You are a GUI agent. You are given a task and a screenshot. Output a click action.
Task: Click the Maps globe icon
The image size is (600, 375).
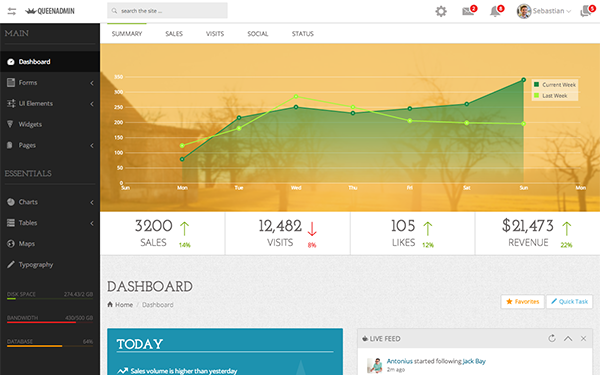pos(11,243)
